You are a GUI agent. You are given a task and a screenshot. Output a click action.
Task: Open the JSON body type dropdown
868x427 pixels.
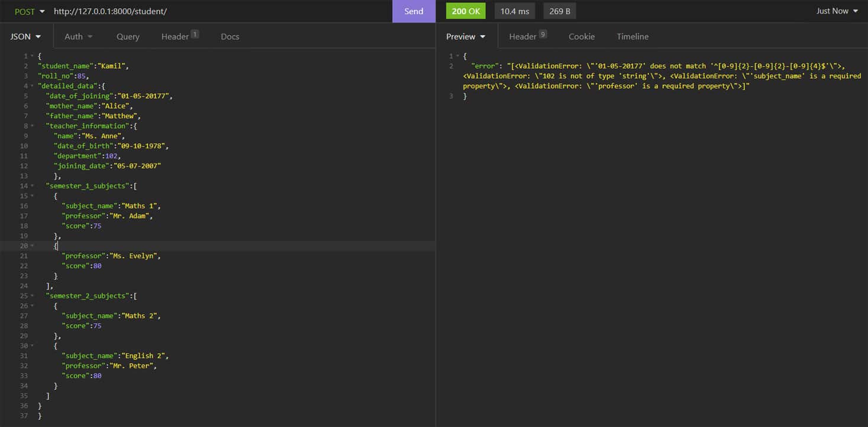(26, 37)
